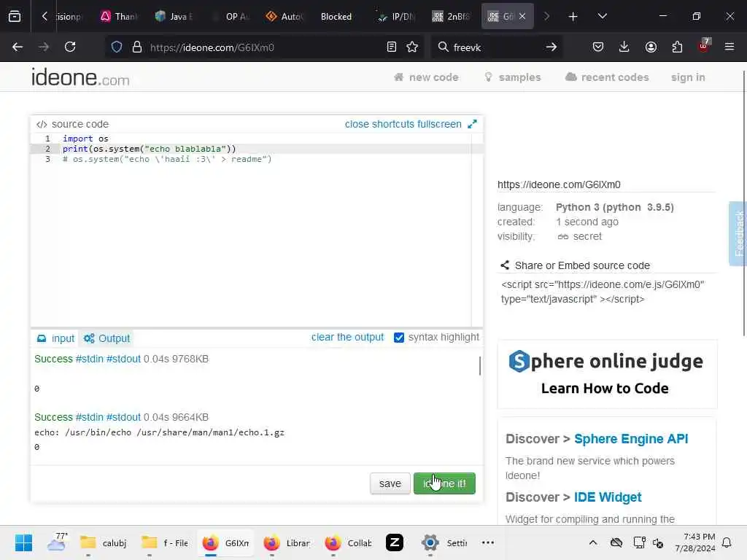This screenshot has height=560, width=747.
Task: Open a new tab with the plus button
Action: [573, 17]
